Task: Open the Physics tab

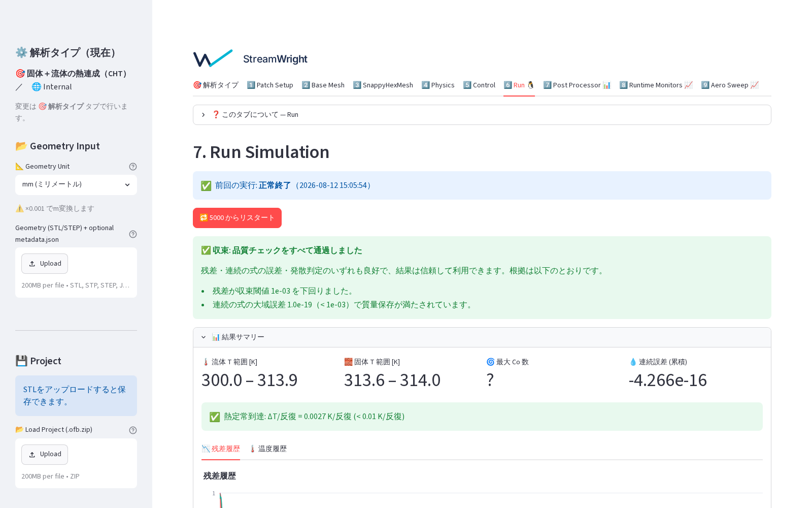Action: coord(438,85)
